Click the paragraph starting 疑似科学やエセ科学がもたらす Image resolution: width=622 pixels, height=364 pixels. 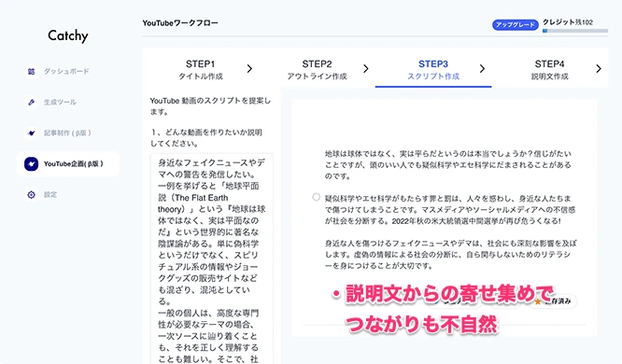coord(450,209)
